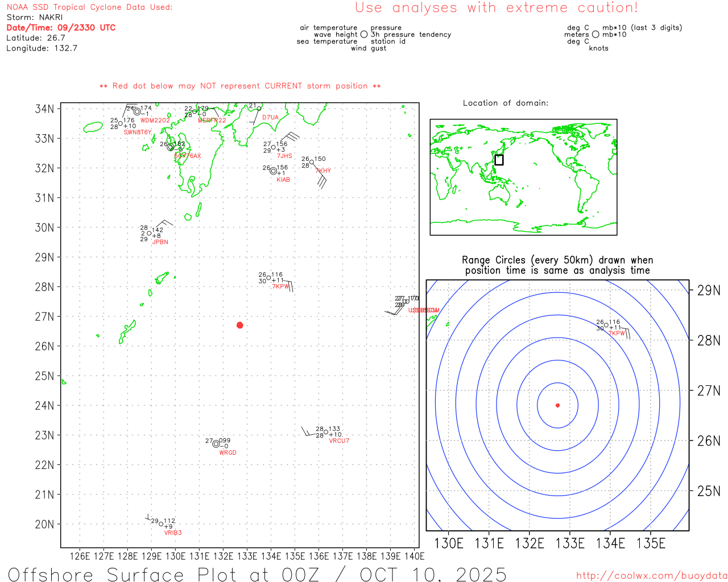The height and width of the screenshot is (582, 728).
Task: Click station circle in the left legend key
Action: (x=364, y=35)
